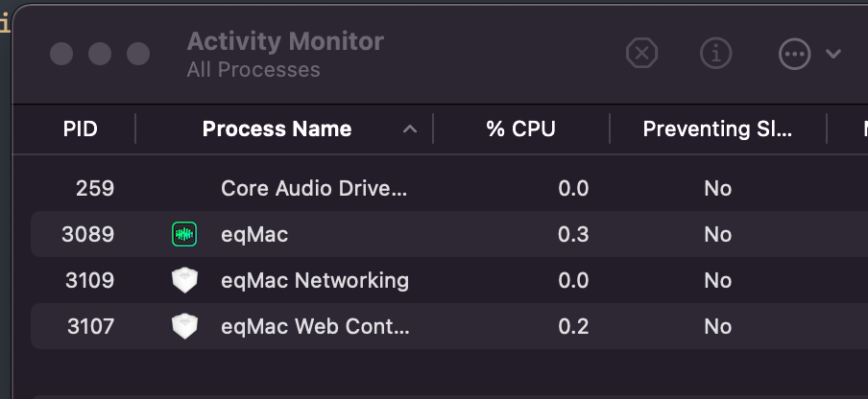Toggle sort order arrow on Process Name
The height and width of the screenshot is (399, 868).
410,129
